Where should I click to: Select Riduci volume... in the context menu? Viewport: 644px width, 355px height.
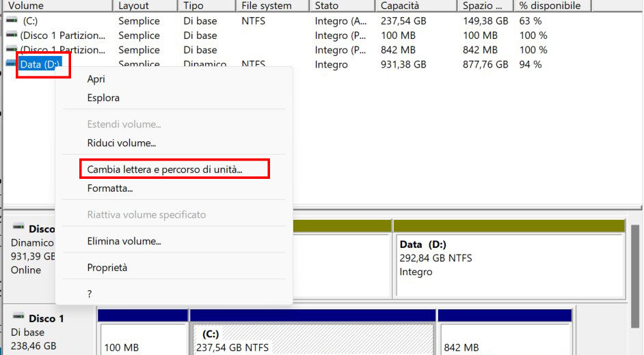[x=121, y=143]
